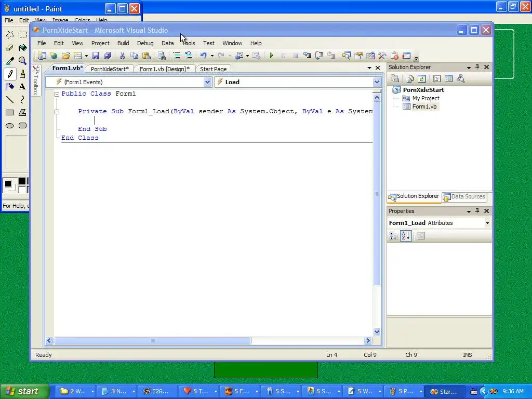This screenshot has width=532, height=399.
Task: Click the Uncomment lines icon
Action: coord(188,56)
